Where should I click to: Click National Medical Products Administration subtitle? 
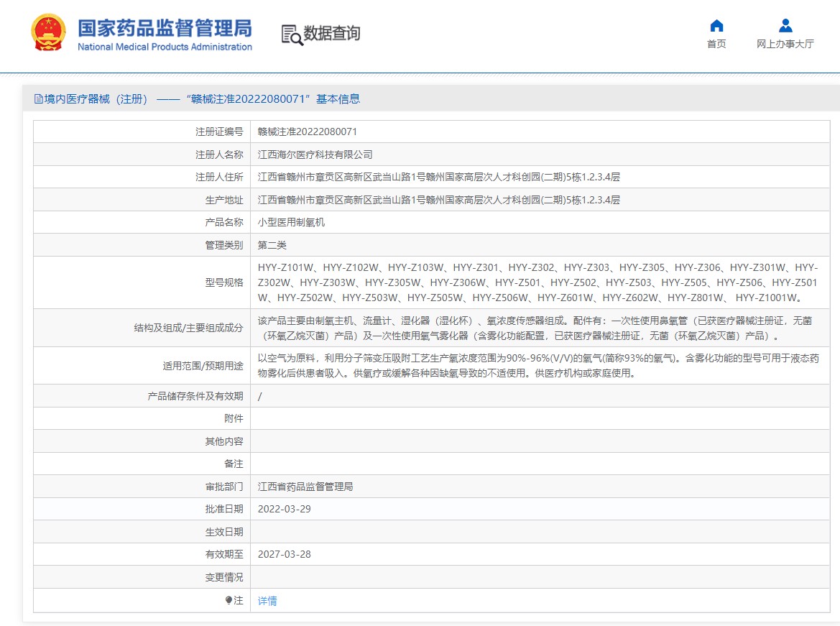click(x=165, y=47)
